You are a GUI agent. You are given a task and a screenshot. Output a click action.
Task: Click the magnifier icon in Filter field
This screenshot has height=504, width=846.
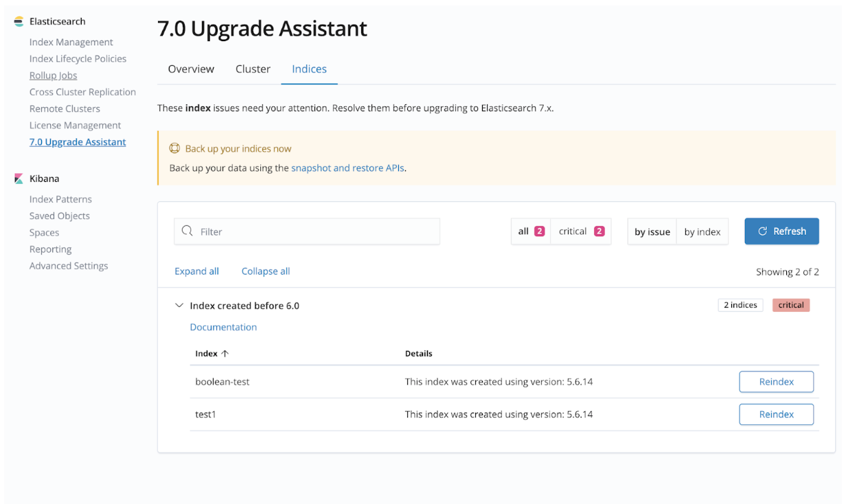click(187, 231)
